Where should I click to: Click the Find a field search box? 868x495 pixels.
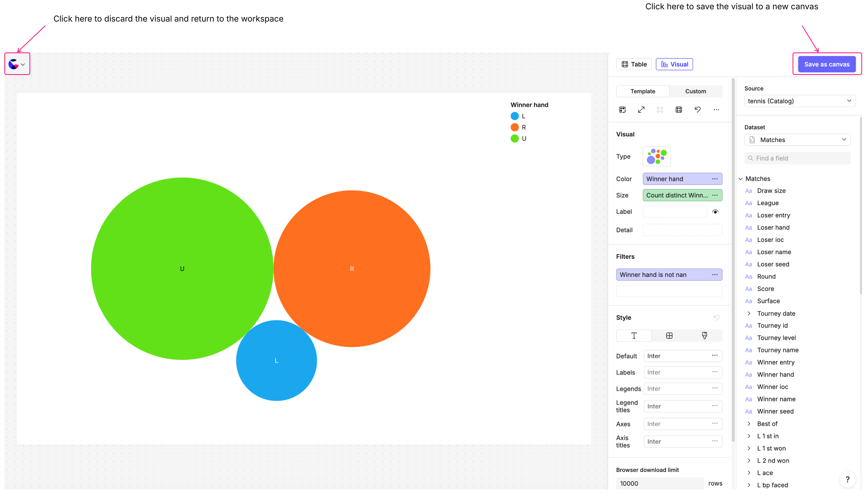[798, 158]
